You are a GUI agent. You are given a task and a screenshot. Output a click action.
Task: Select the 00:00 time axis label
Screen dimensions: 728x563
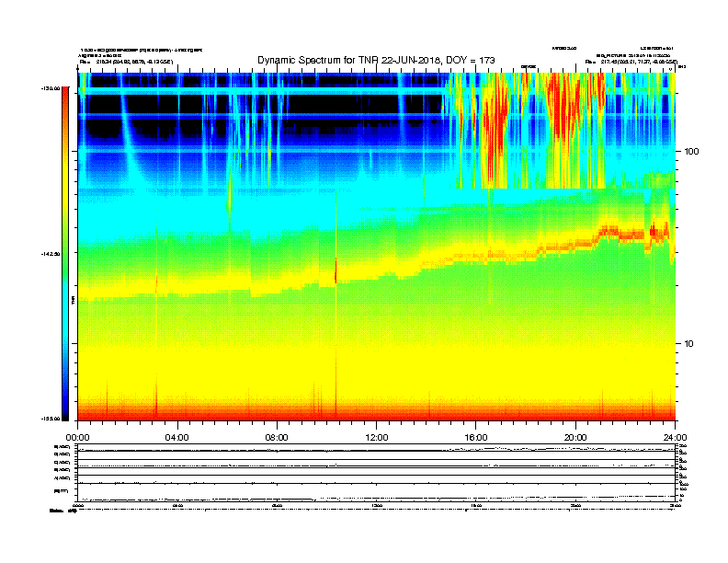[77, 438]
